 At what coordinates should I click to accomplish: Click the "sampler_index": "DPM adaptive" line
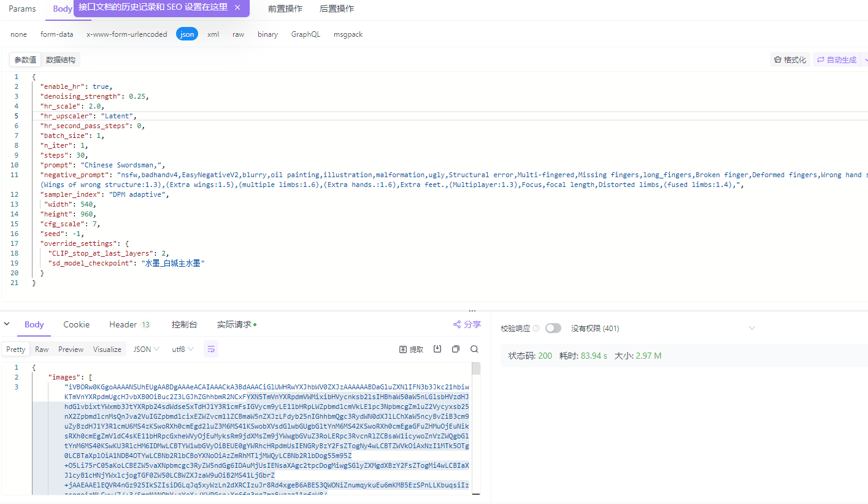pos(104,194)
